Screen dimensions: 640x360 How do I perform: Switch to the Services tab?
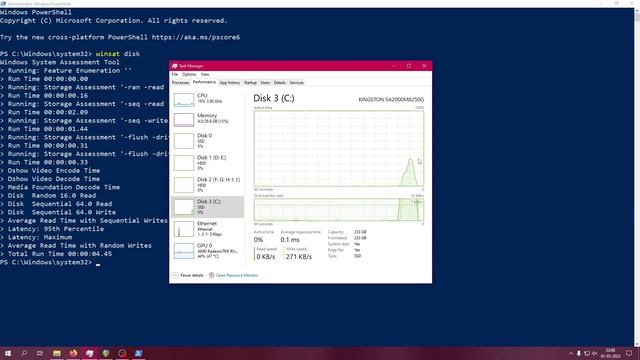pos(297,82)
